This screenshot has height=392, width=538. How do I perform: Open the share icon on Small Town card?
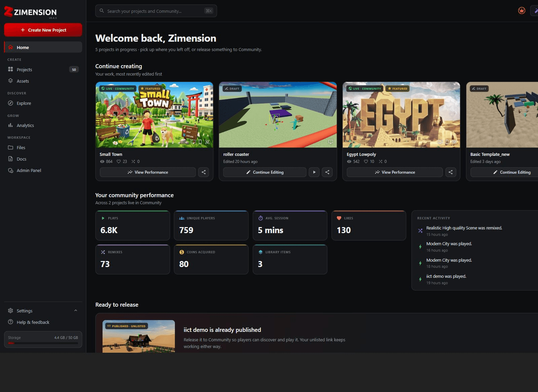203,172
